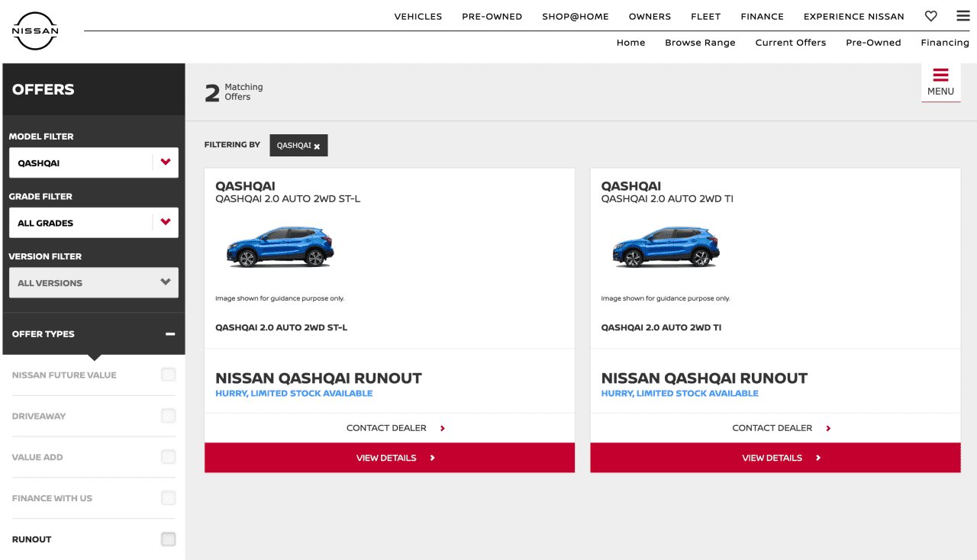The image size is (977, 560).
Task: Tick the Runout checkbox
Action: tap(169, 539)
